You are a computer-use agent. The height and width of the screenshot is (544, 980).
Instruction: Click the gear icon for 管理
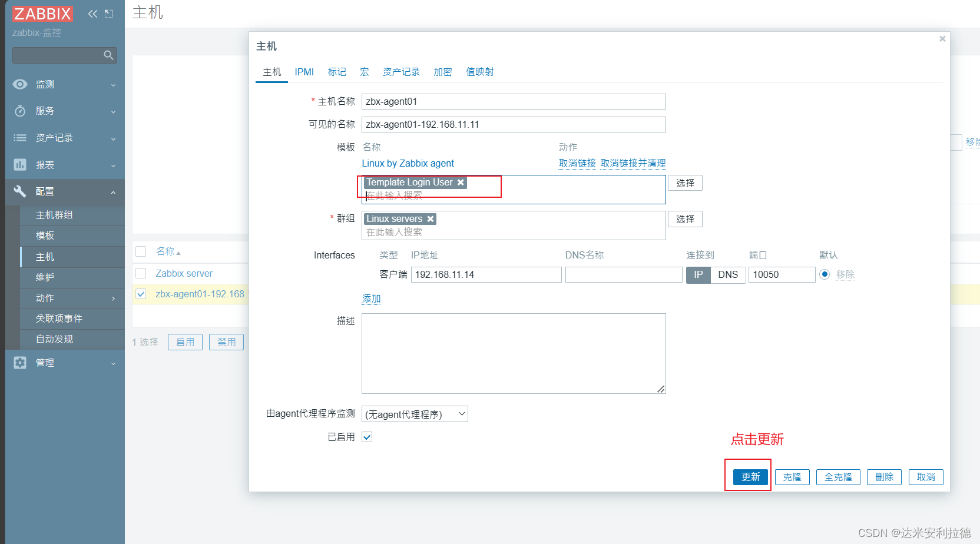point(20,363)
